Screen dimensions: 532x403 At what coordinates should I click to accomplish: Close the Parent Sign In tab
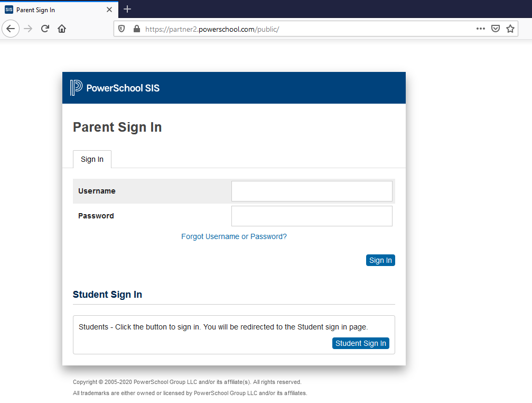point(109,10)
